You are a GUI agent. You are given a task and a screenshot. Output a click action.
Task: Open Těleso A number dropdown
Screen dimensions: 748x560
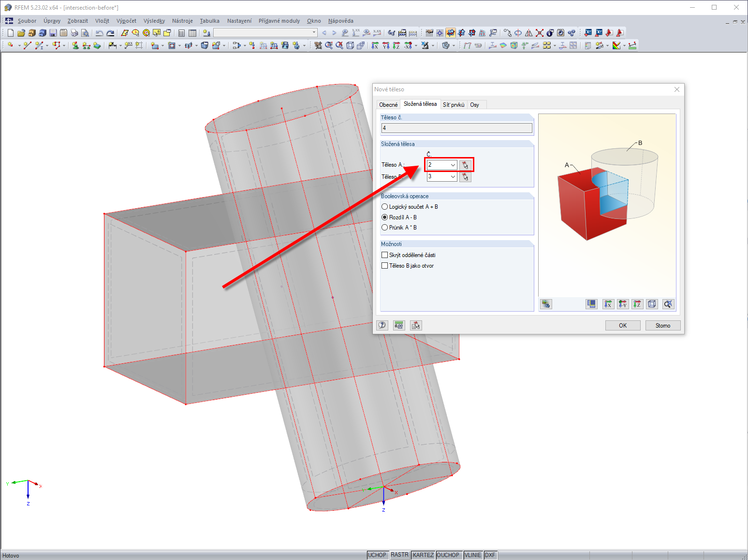click(x=453, y=165)
